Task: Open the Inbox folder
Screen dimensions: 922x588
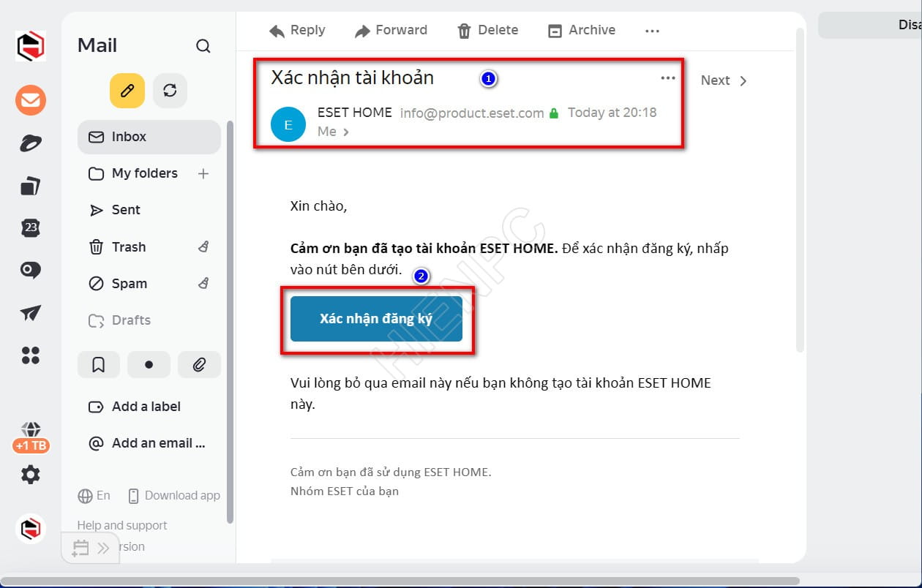Action: [x=149, y=137]
